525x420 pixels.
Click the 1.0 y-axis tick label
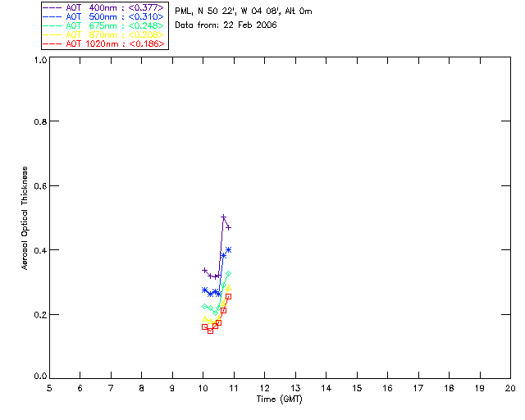[40, 60]
